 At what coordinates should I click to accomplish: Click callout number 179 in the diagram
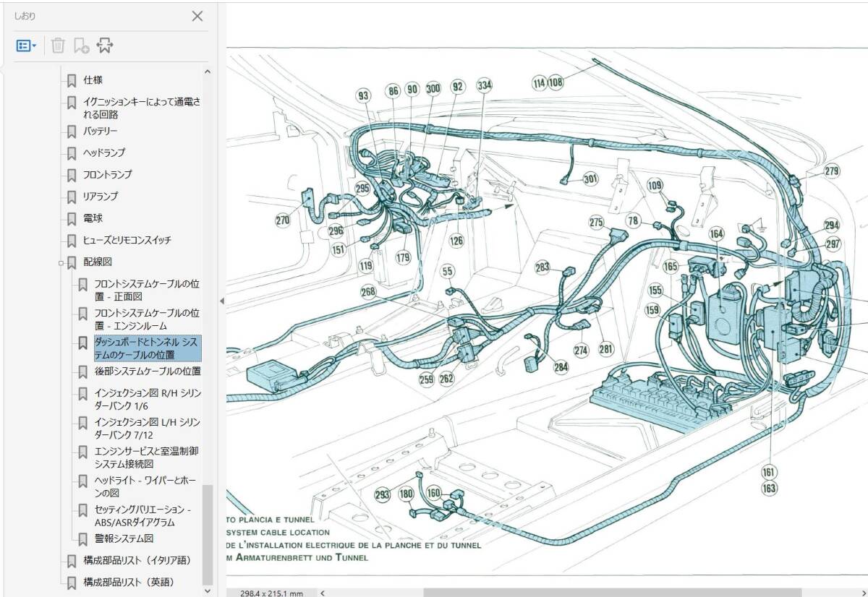pyautogui.click(x=403, y=257)
